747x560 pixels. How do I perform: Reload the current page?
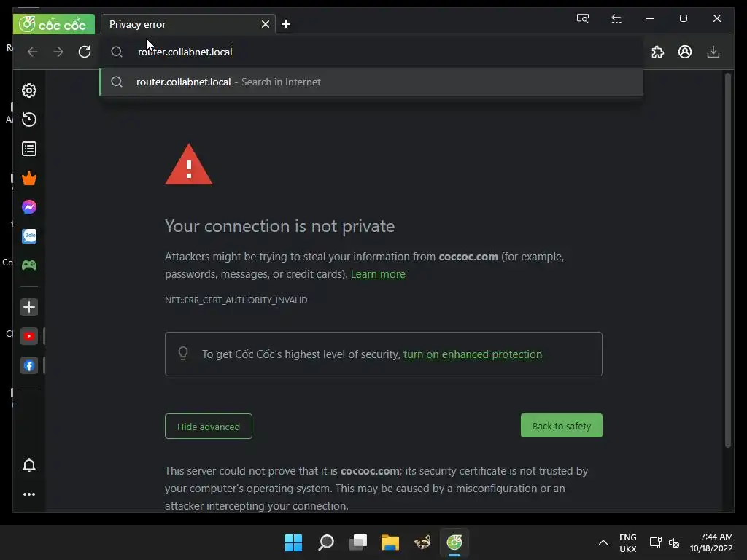pyautogui.click(x=85, y=52)
